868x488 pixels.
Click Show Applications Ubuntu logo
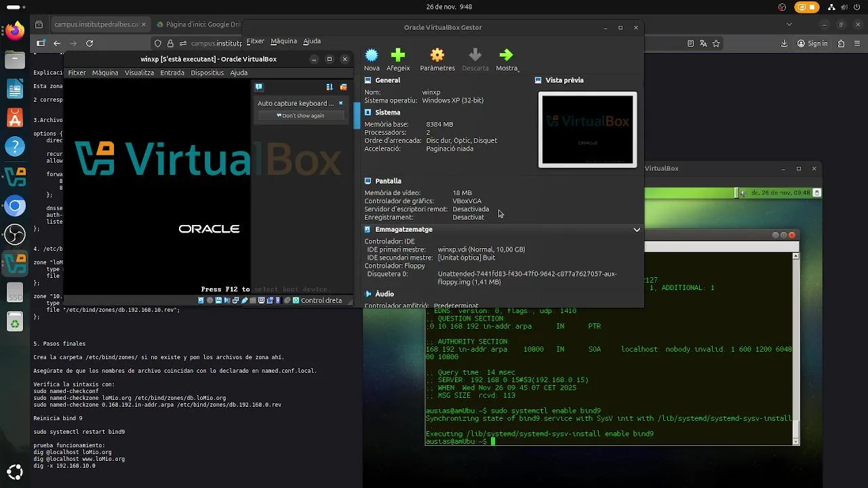pos(15,472)
